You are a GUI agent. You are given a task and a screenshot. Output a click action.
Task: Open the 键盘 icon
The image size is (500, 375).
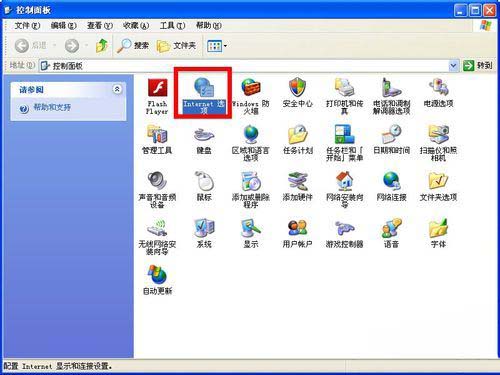point(204,135)
